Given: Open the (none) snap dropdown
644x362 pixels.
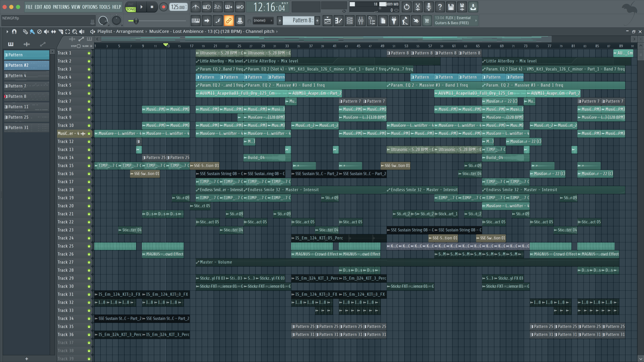Looking at the screenshot, I should coord(262,21).
